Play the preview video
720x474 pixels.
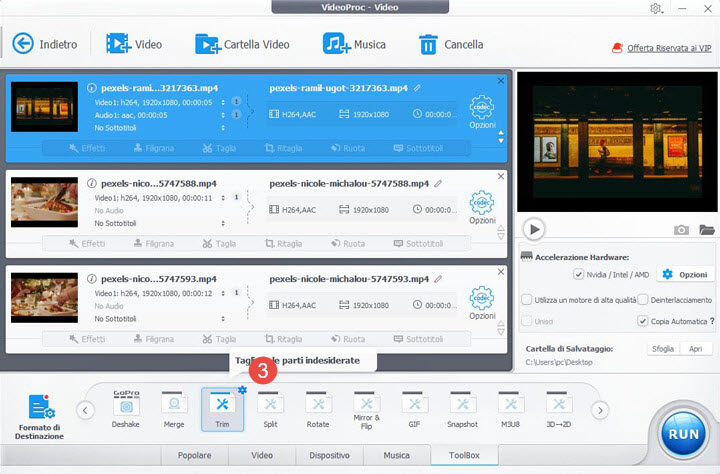click(535, 229)
